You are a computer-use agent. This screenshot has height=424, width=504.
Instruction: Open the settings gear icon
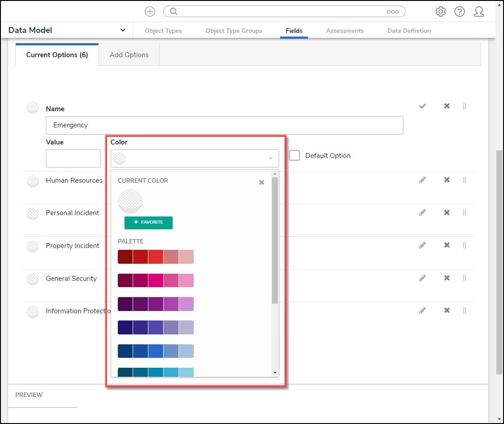[x=441, y=12]
